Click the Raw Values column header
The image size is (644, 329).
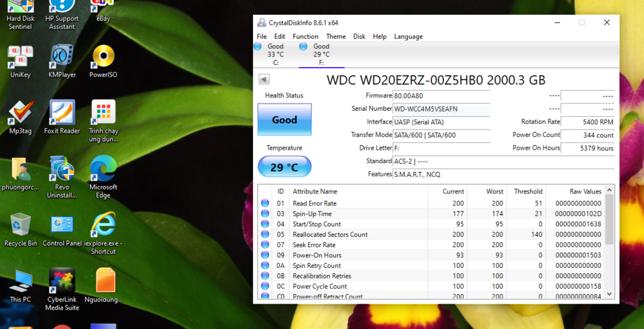pyautogui.click(x=576, y=191)
